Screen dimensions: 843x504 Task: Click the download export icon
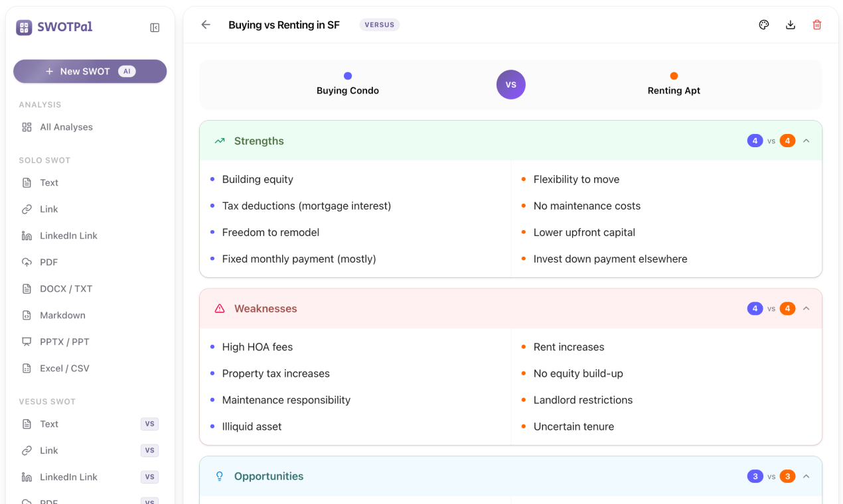pyautogui.click(x=790, y=25)
